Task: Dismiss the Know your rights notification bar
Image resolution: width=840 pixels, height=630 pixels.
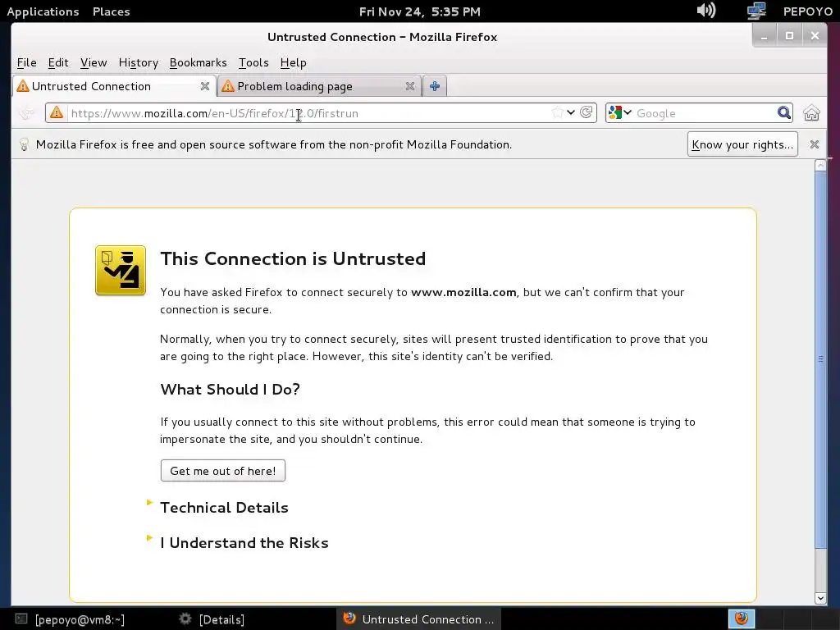Action: click(815, 144)
